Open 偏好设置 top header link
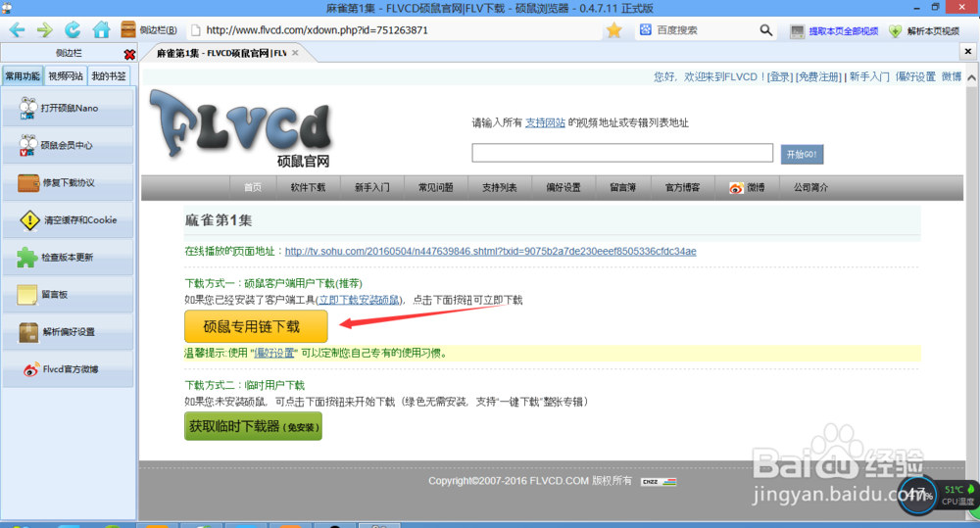The width and height of the screenshot is (980, 528). [915, 76]
